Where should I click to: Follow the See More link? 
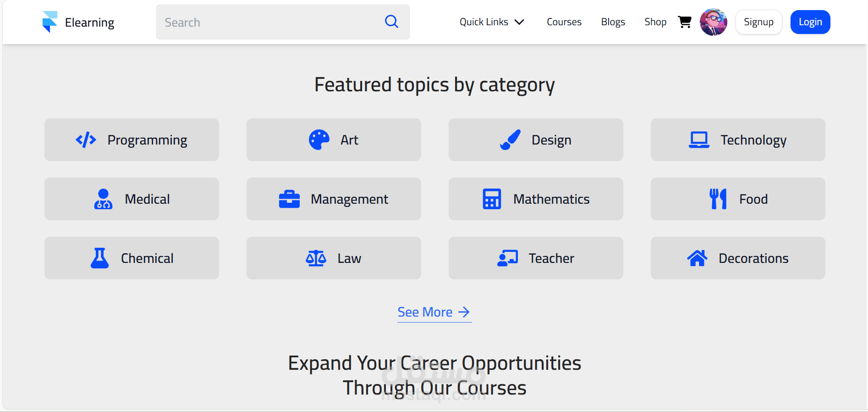coord(434,312)
